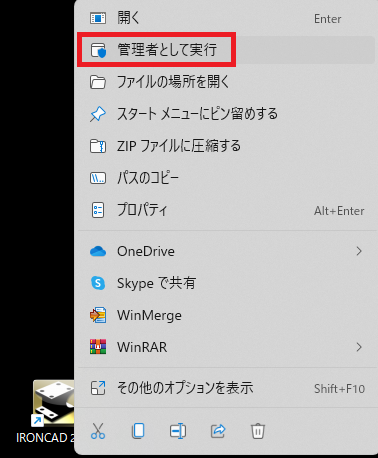
Task: Click the shield icon beside 管理者として実行
Action: pyautogui.click(x=98, y=50)
